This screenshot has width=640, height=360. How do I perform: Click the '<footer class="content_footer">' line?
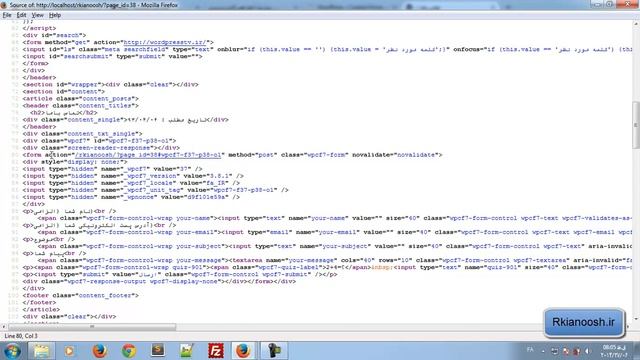click(x=80, y=296)
